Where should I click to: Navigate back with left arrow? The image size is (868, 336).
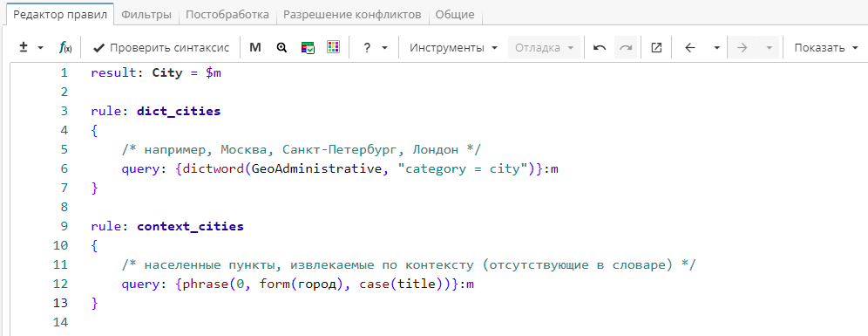(x=689, y=48)
